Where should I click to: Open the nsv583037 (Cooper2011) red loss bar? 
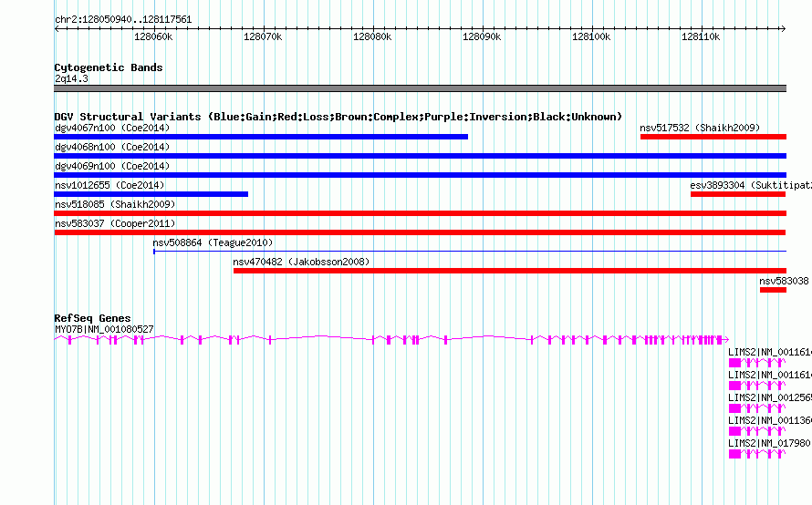point(420,232)
